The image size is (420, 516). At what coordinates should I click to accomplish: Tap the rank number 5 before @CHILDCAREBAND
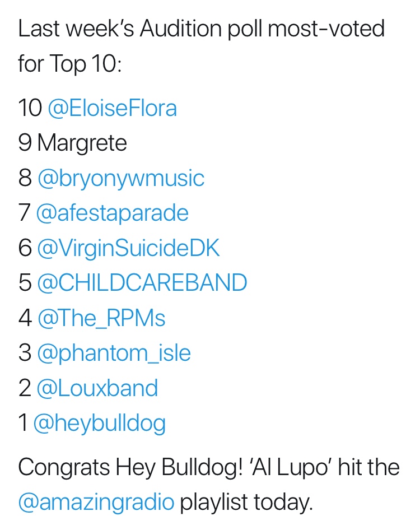click(25, 283)
